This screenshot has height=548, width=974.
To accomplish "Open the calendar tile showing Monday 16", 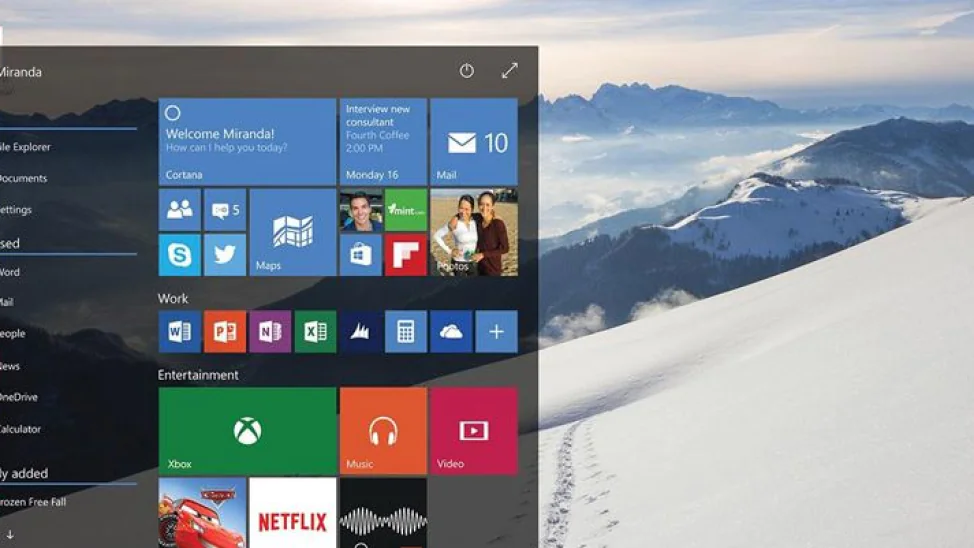I will click(x=383, y=142).
